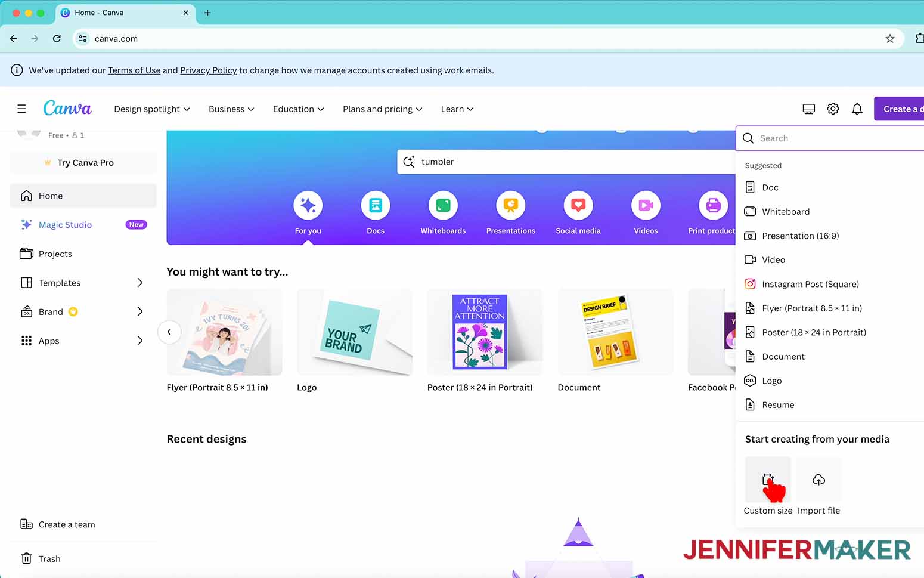This screenshot has height=578, width=924.
Task: Open the Poster template thumbnail
Action: point(485,332)
